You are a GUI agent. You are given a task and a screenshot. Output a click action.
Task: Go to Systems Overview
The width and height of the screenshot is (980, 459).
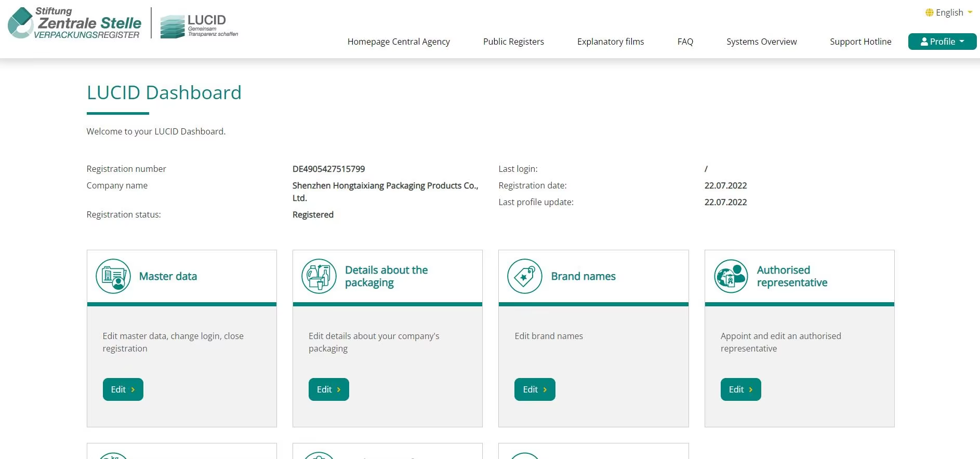[761, 42]
